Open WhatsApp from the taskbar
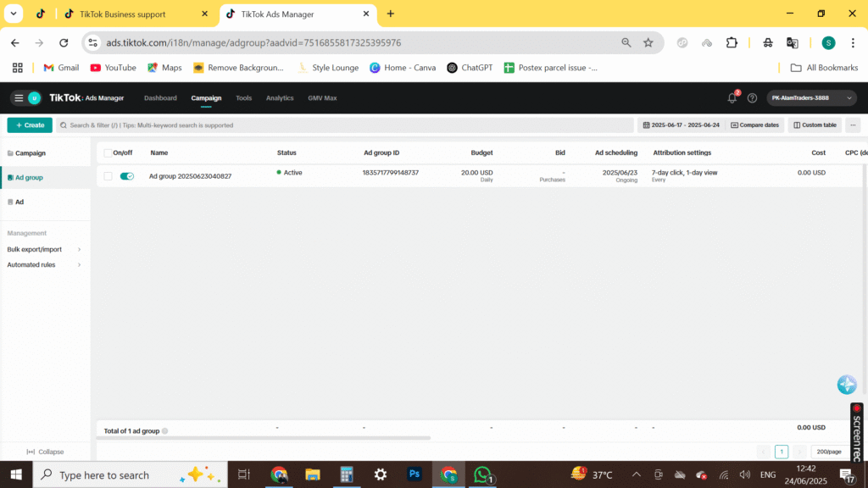Image resolution: width=868 pixels, height=488 pixels. point(482,474)
